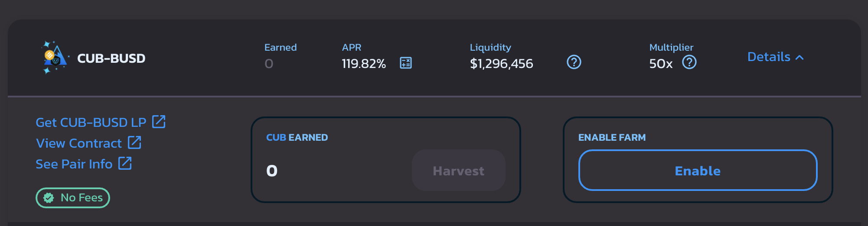The height and width of the screenshot is (226, 868).
Task: Click the Liquidity help question mark
Action: point(574,62)
